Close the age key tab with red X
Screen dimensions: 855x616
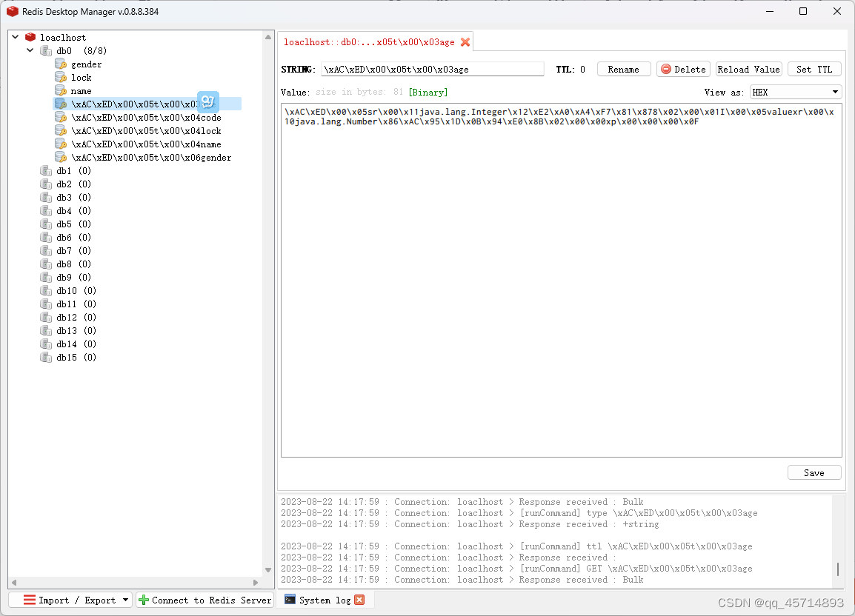[x=465, y=42]
